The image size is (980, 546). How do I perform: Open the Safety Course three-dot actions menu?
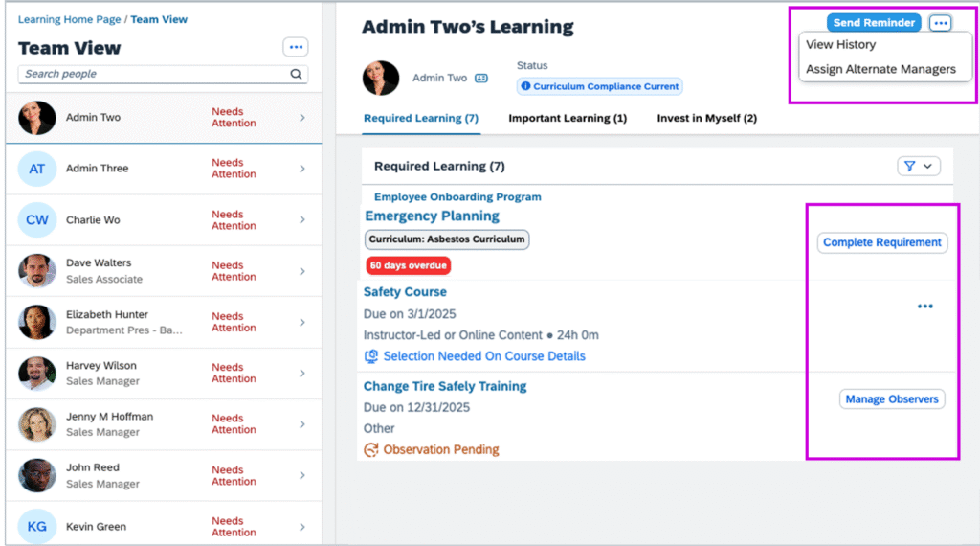(924, 307)
